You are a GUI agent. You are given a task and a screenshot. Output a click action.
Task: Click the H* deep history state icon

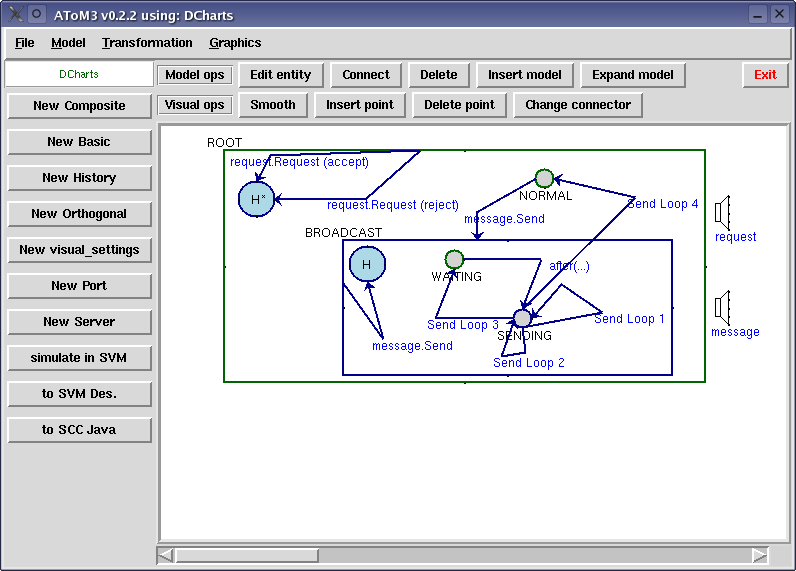[256, 199]
